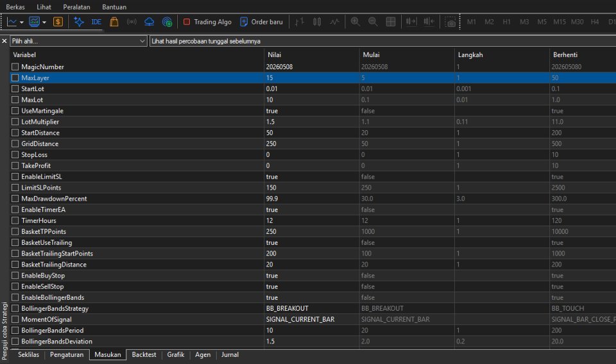Click the dollar trading account icon
The image size is (616, 364).
[58, 22]
